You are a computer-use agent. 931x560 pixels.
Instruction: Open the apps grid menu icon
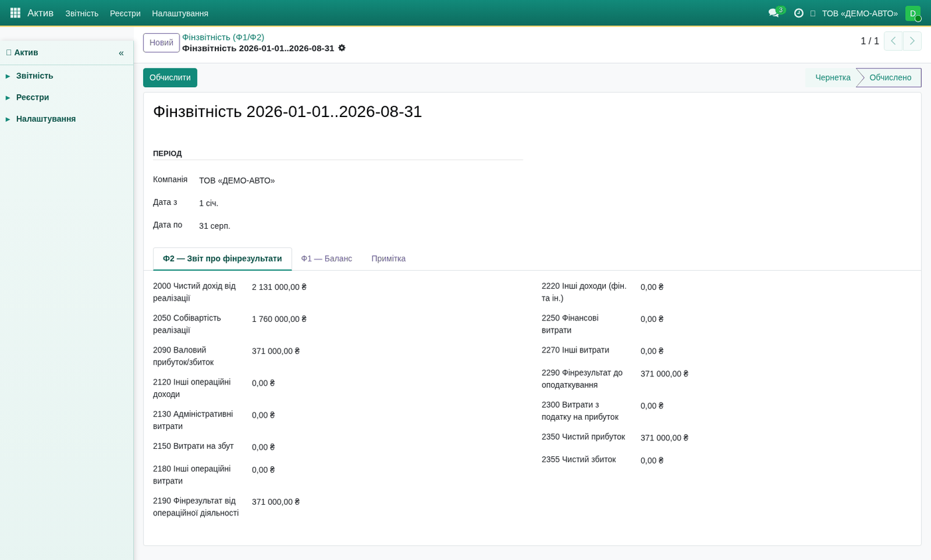(x=15, y=13)
